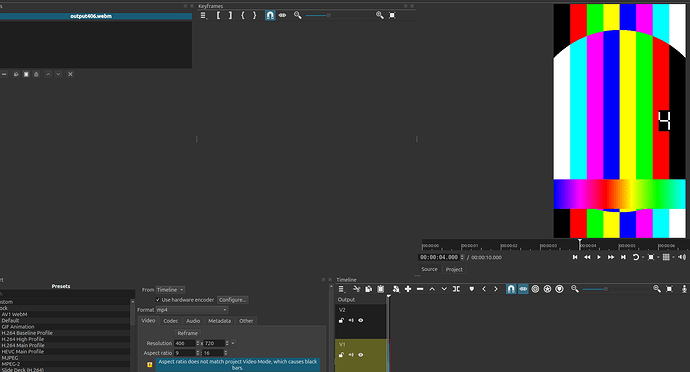Set first simple keyframe left brace icon
This screenshot has height=372, width=690.
[x=242, y=15]
